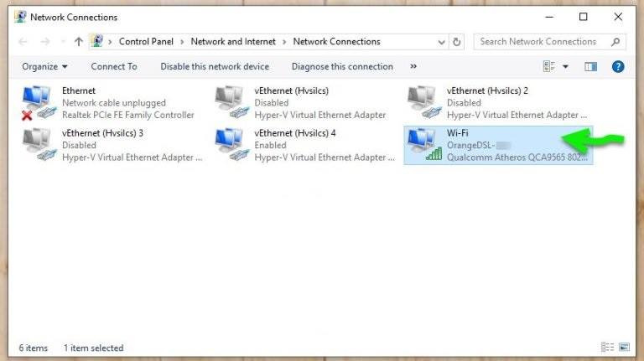Click the Network Connections title bar icon
This screenshot has width=644, height=361.
pos(20,17)
